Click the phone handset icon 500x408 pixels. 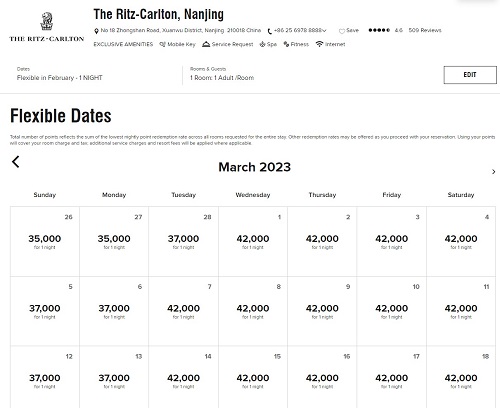click(x=270, y=31)
